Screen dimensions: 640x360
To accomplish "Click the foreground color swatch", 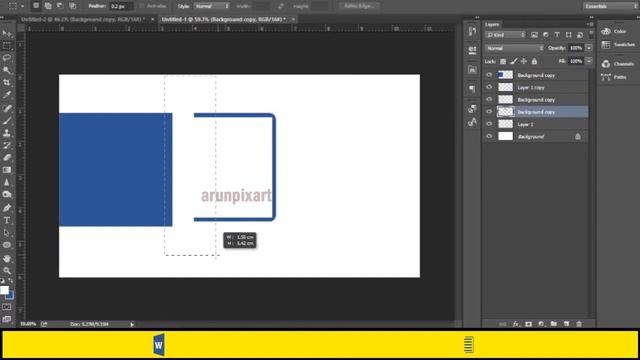I will (x=4, y=290).
